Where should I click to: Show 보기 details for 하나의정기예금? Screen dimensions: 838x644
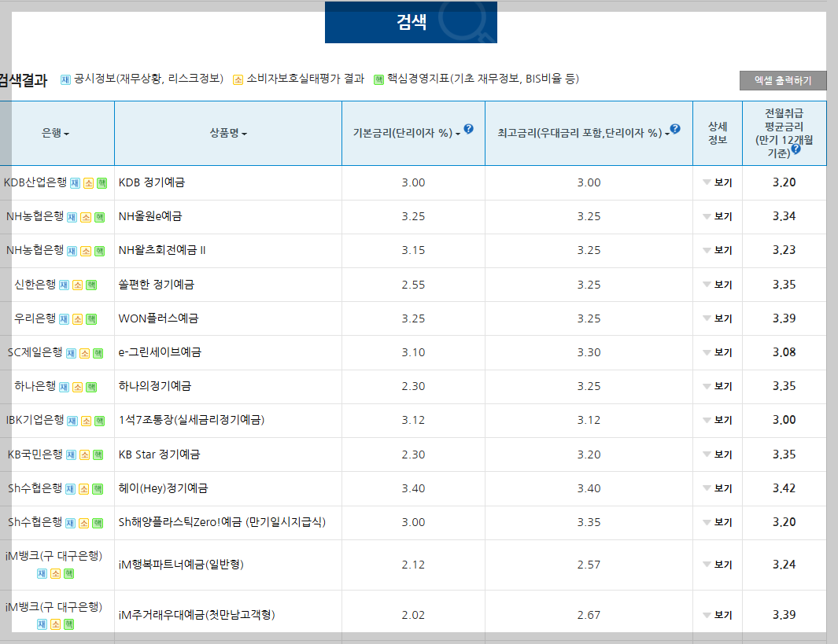(x=717, y=386)
